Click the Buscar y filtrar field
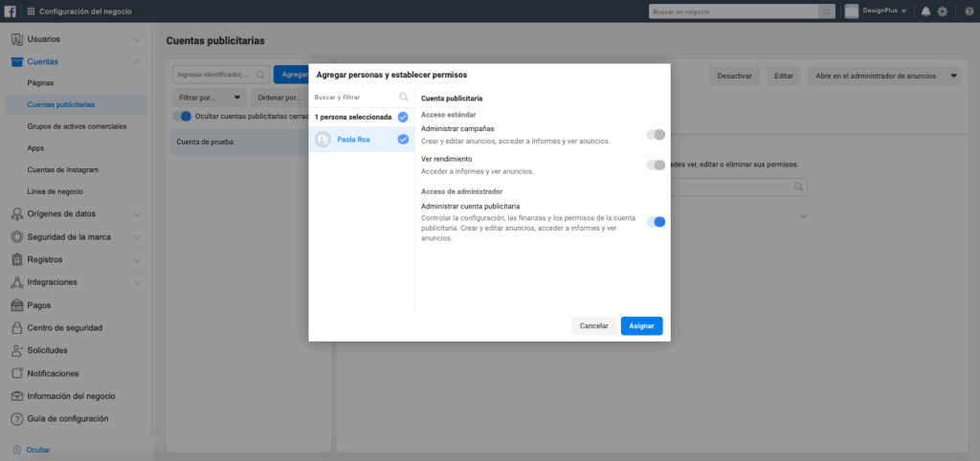Viewport: 980px width, 461px height. tap(361, 98)
